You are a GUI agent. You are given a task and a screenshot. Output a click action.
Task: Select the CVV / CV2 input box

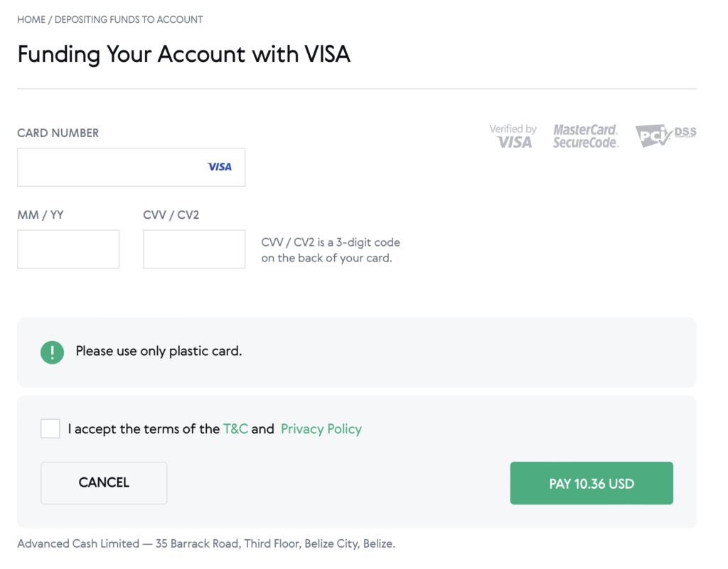point(194,249)
